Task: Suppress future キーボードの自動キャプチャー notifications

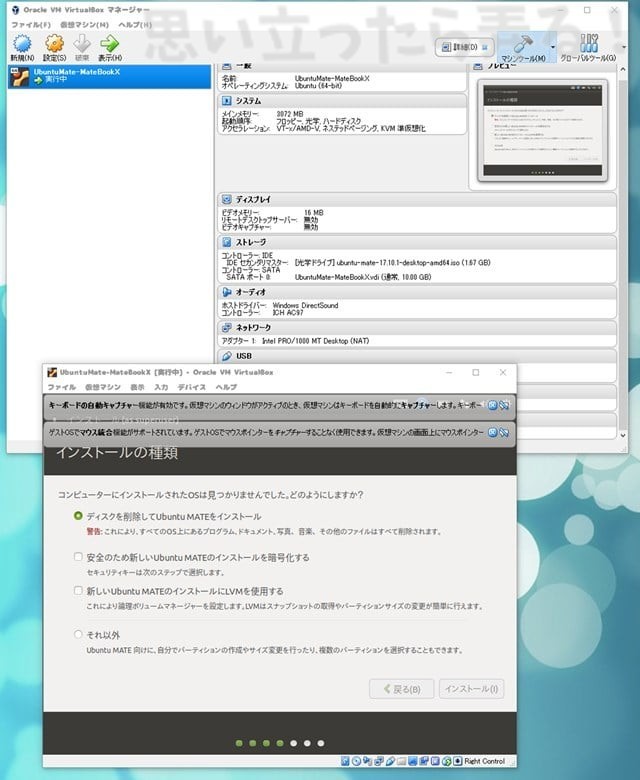Action: [x=504, y=405]
